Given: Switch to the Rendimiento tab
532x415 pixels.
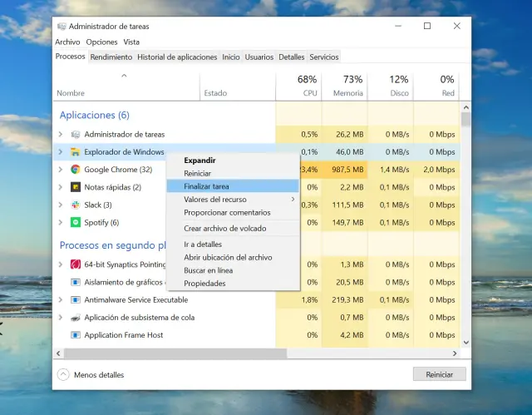Looking at the screenshot, I should (x=111, y=57).
